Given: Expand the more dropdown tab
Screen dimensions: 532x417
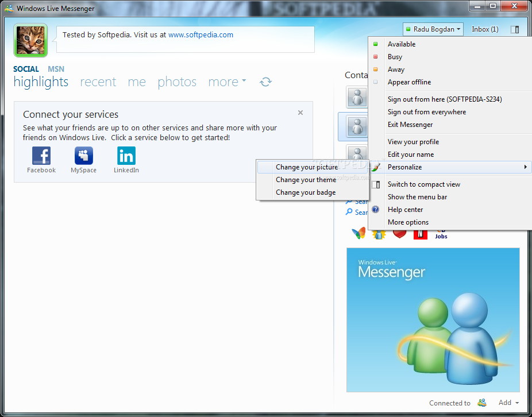Looking at the screenshot, I should point(227,82).
